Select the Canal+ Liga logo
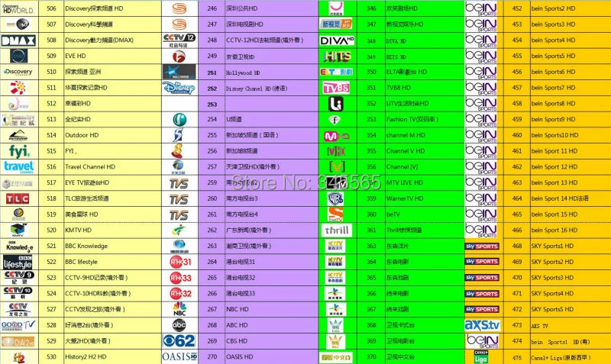The height and width of the screenshot is (364, 611). pyautogui.click(x=481, y=356)
